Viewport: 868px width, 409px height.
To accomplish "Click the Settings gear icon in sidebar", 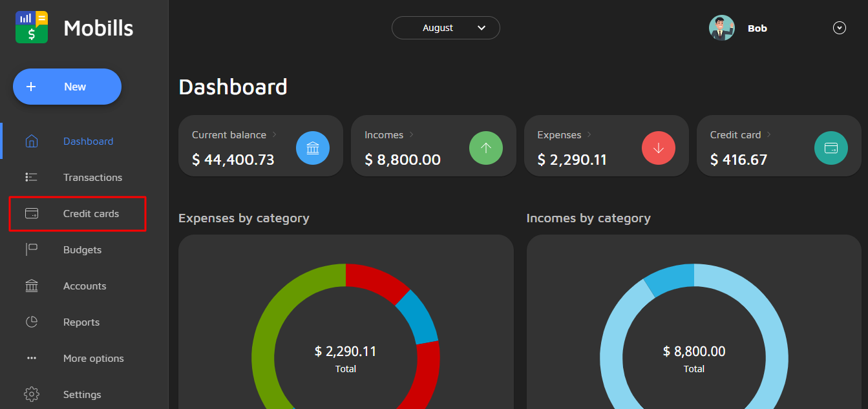I will (32, 394).
